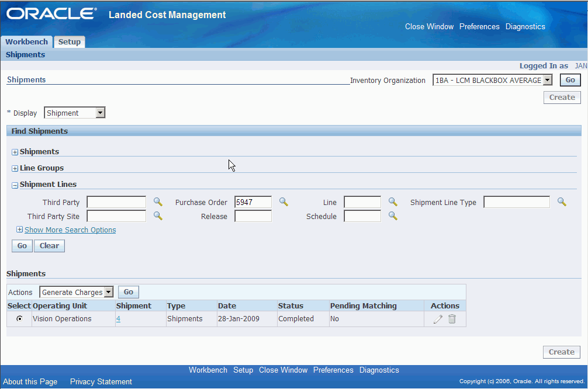Viewport: 588px width, 389px height.
Task: Expand Show More Search Options plus icon
Action: coord(19,230)
